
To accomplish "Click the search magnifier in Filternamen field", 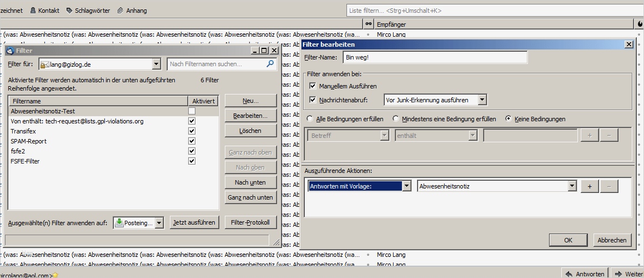I will pos(270,64).
